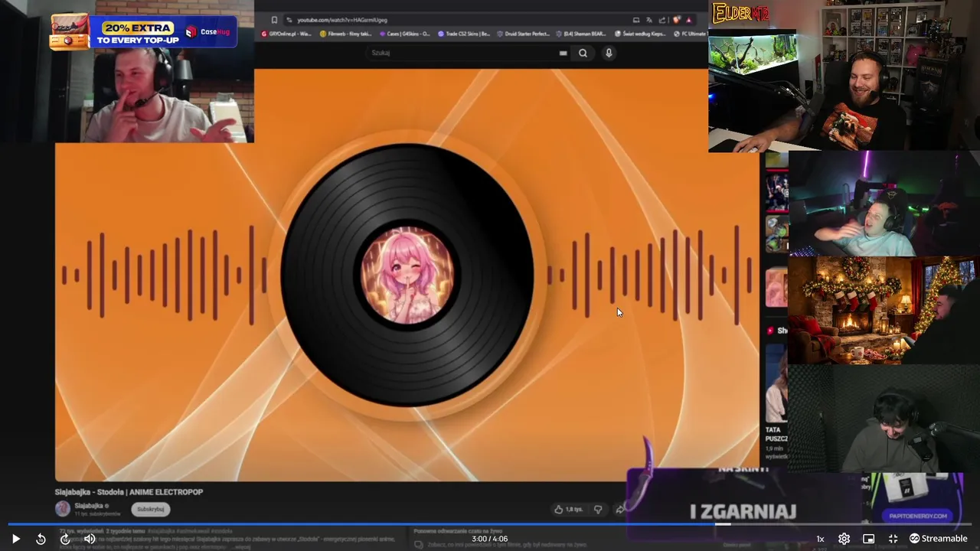Rewind the Streamable video five seconds
The height and width of the screenshot is (551, 980).
pos(41,539)
